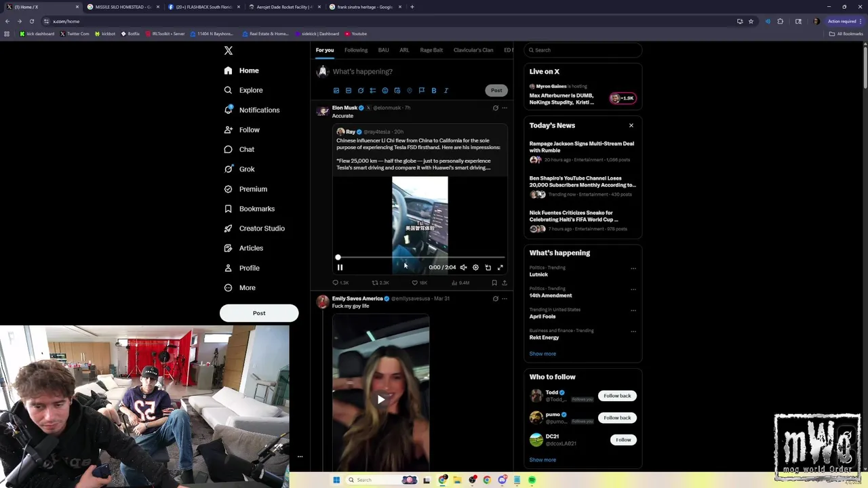This screenshot has height=488, width=868.
Task: Open the More menu in sidebar
Action: pos(239,288)
